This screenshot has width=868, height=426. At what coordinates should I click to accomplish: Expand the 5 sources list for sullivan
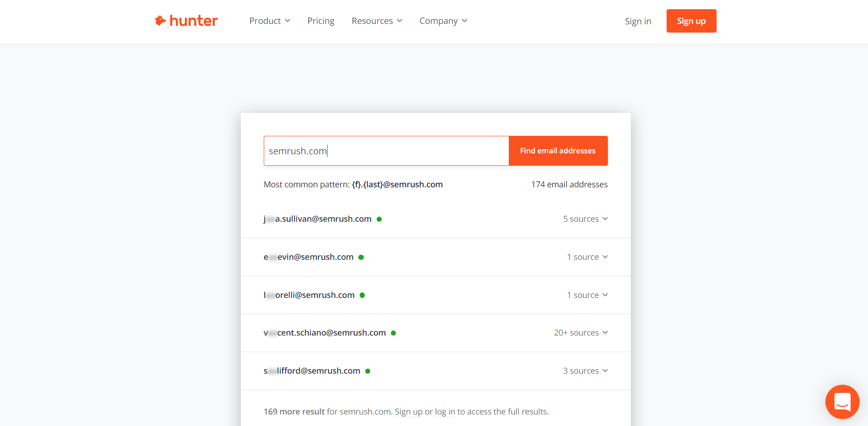point(585,219)
